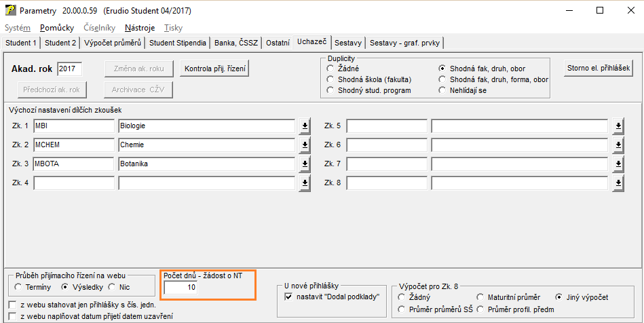
Task: Open dropdown arrow for Zk. 2 Chemie
Action: point(305,145)
